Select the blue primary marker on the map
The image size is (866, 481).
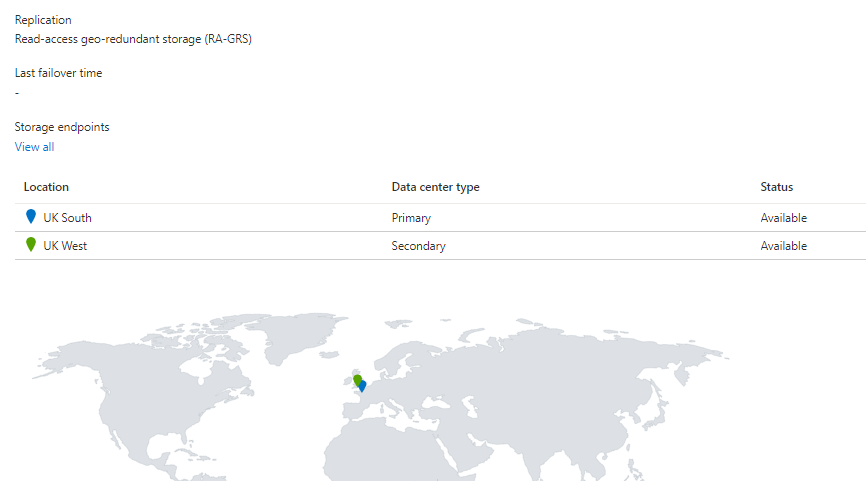coord(363,387)
